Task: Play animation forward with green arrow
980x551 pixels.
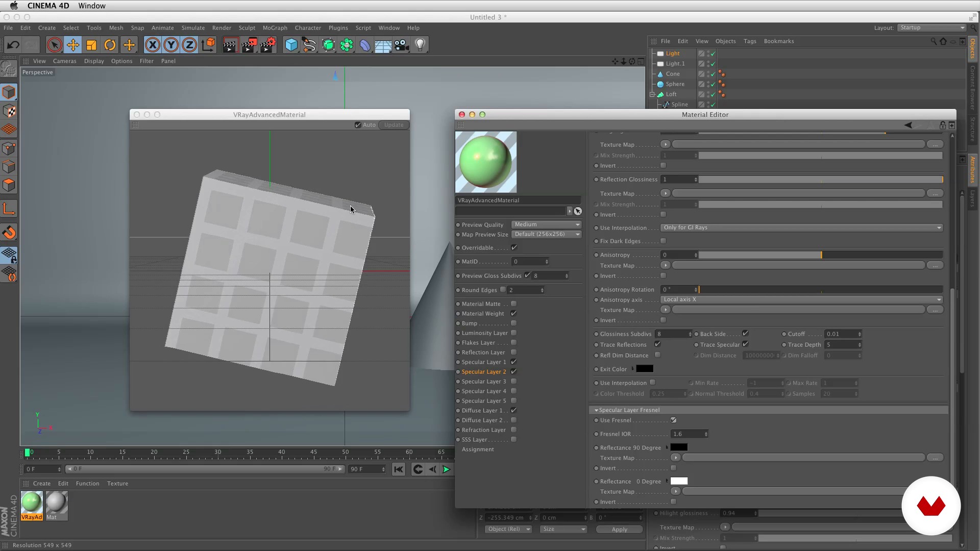Action: (446, 469)
